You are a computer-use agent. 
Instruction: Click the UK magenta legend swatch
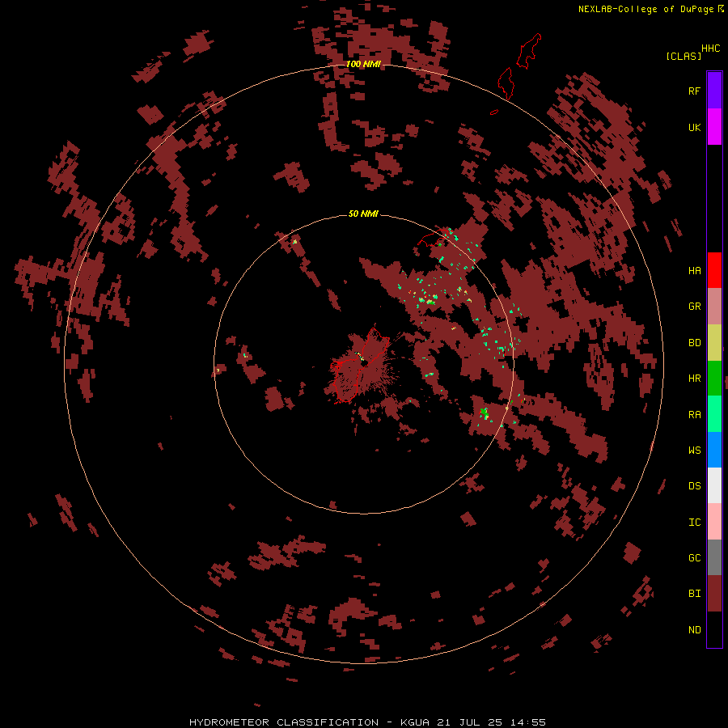click(x=714, y=127)
